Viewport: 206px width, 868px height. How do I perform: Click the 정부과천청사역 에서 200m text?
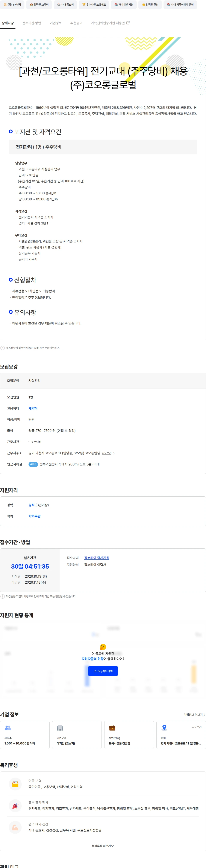point(70,464)
